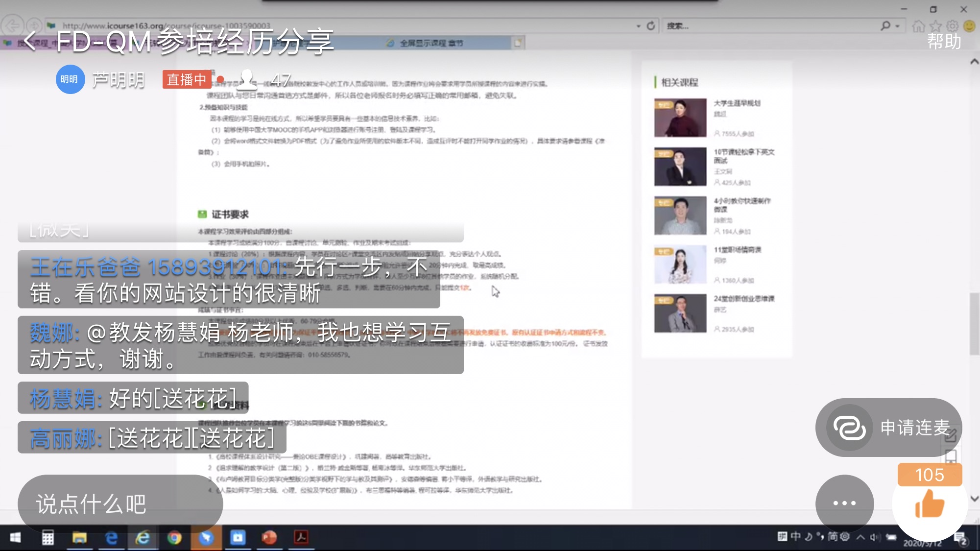This screenshot has width=980, height=551.
Task: Open Calculator from the taskbar
Action: [48, 538]
